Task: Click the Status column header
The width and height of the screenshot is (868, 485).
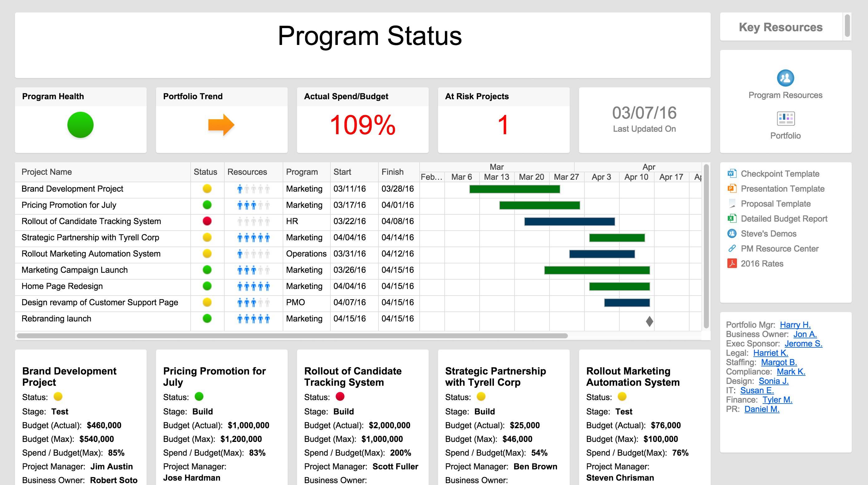Action: pos(205,172)
